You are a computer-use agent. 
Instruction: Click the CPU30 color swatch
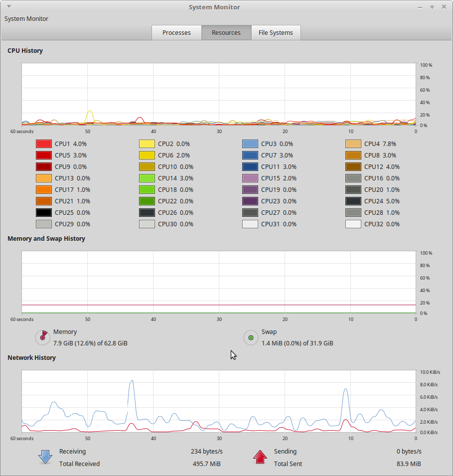tap(147, 224)
